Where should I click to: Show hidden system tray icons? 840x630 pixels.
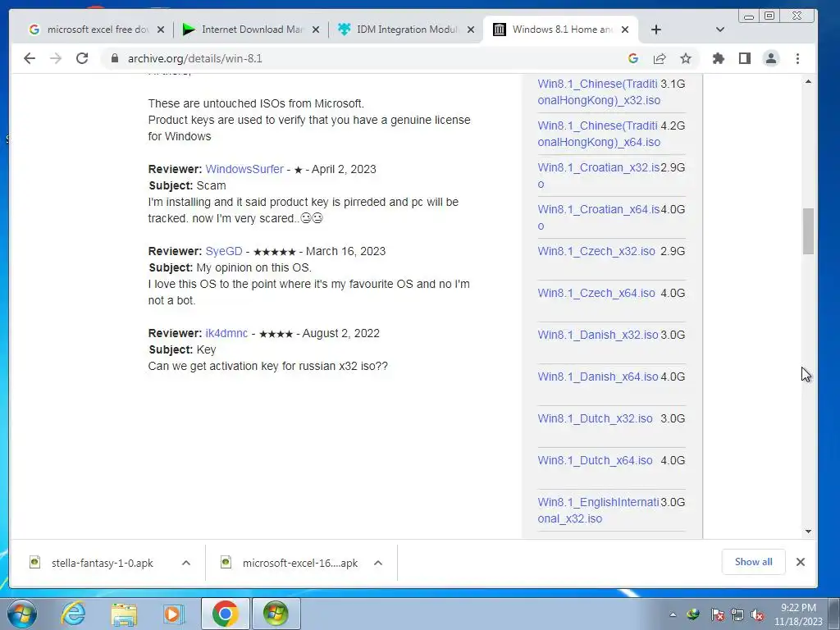[x=673, y=614]
